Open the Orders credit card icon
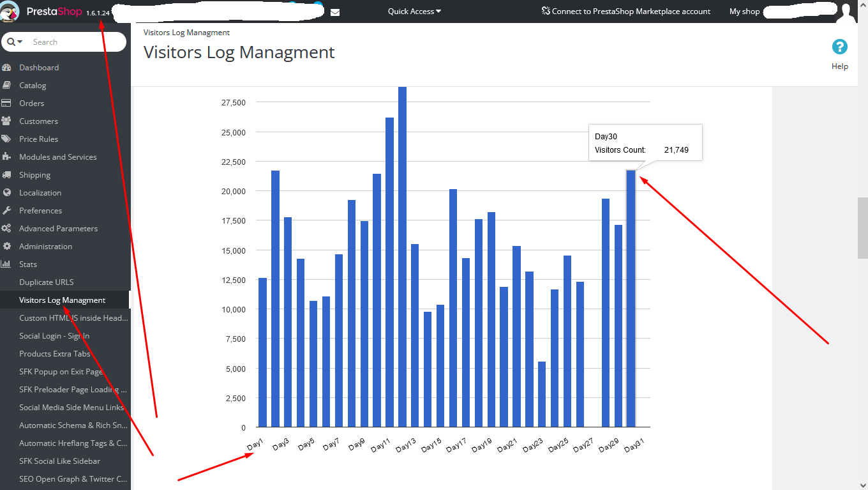This screenshot has width=868, height=490. point(7,103)
